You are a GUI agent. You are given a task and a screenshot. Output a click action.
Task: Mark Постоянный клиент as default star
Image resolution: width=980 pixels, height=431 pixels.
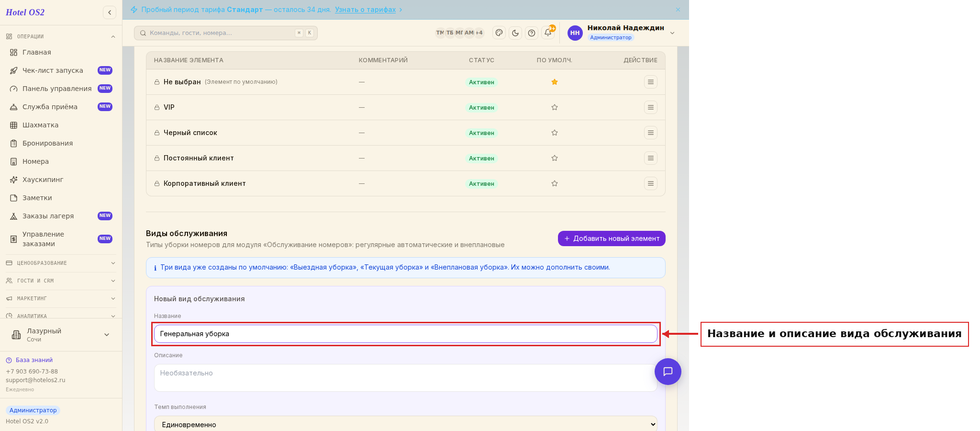click(x=555, y=158)
